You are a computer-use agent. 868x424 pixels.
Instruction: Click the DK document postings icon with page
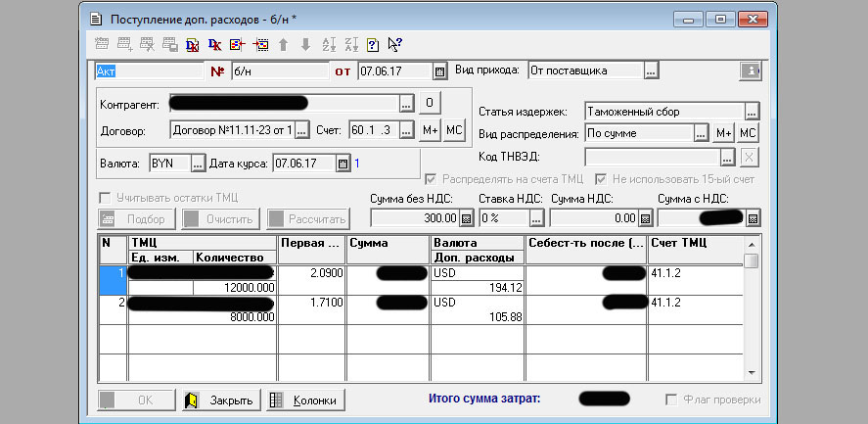[x=193, y=44]
